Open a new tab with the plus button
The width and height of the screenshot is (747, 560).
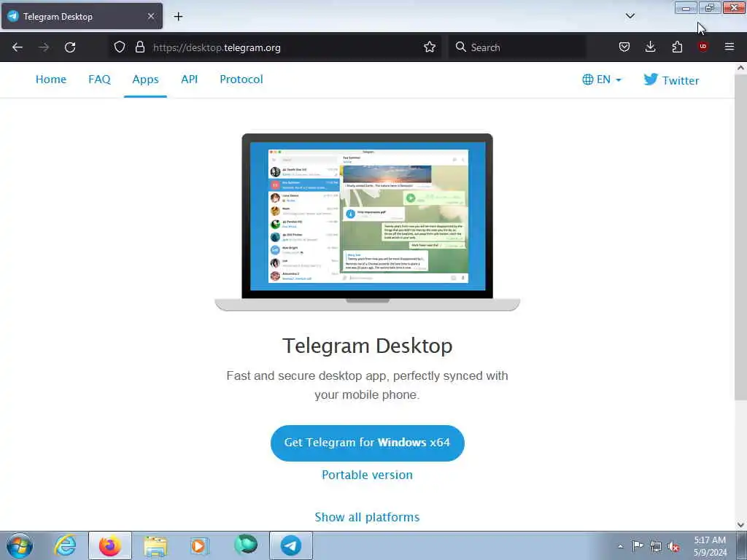pyautogui.click(x=178, y=17)
